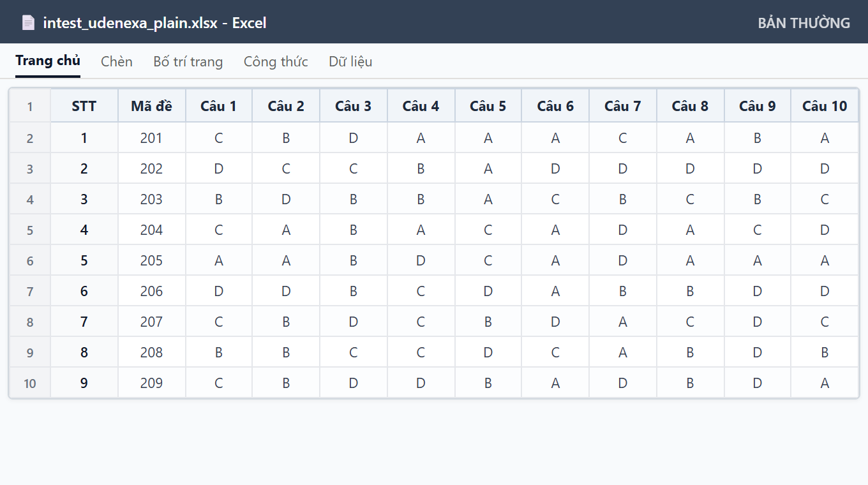Select cell with mã đề 209
Screen dimensions: 868x485
pos(152,383)
